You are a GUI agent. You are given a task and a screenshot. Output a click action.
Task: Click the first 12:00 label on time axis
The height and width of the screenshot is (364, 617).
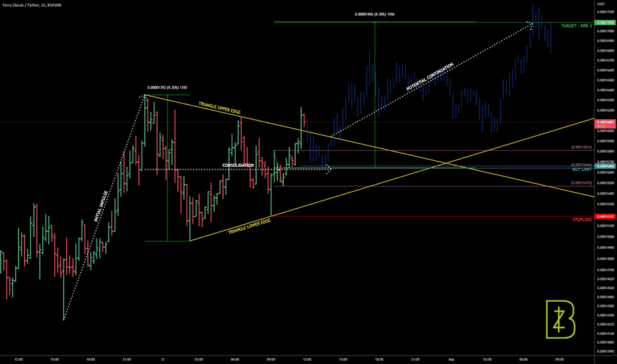pos(19,359)
